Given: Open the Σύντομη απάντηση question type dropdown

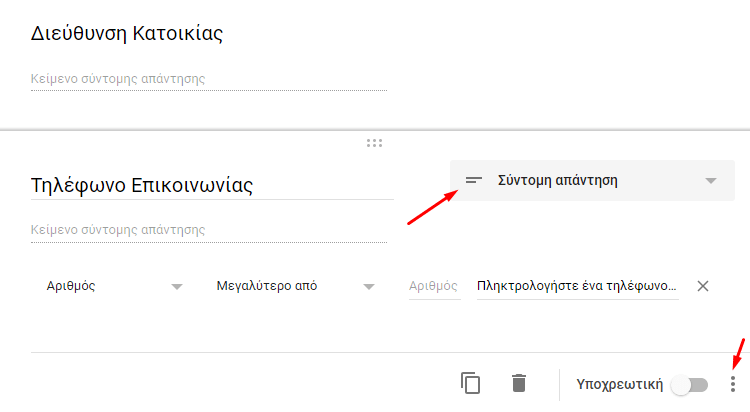Looking at the screenshot, I should click(x=592, y=180).
